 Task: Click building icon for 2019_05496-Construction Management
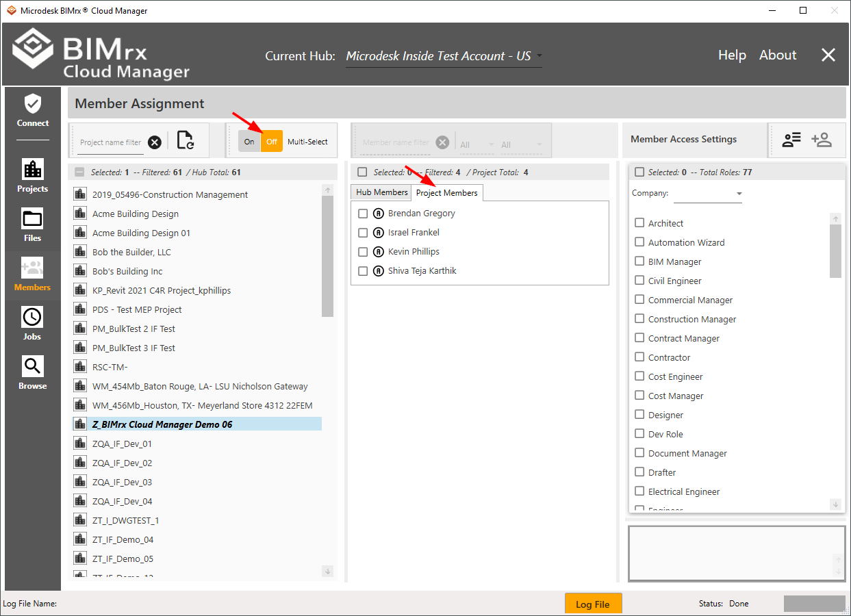coord(79,195)
